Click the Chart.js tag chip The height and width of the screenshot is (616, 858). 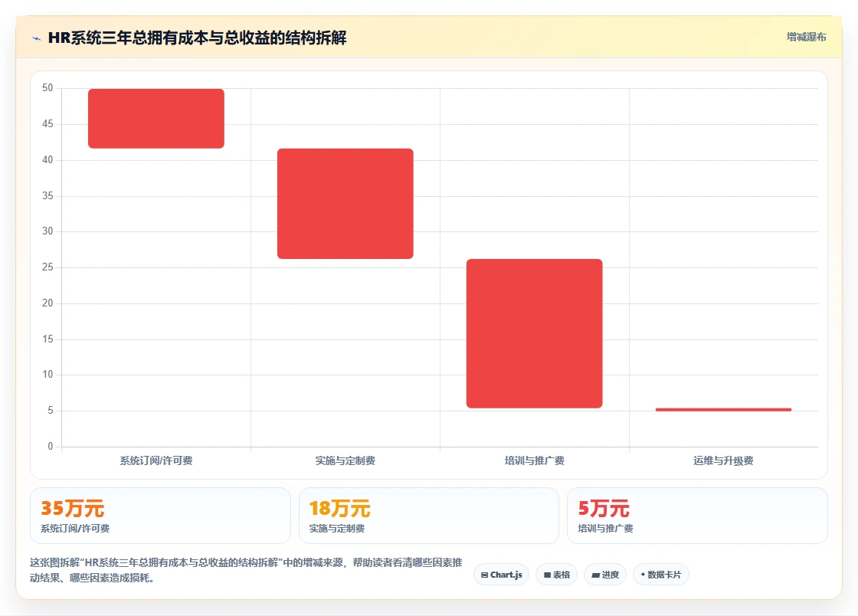click(x=501, y=575)
